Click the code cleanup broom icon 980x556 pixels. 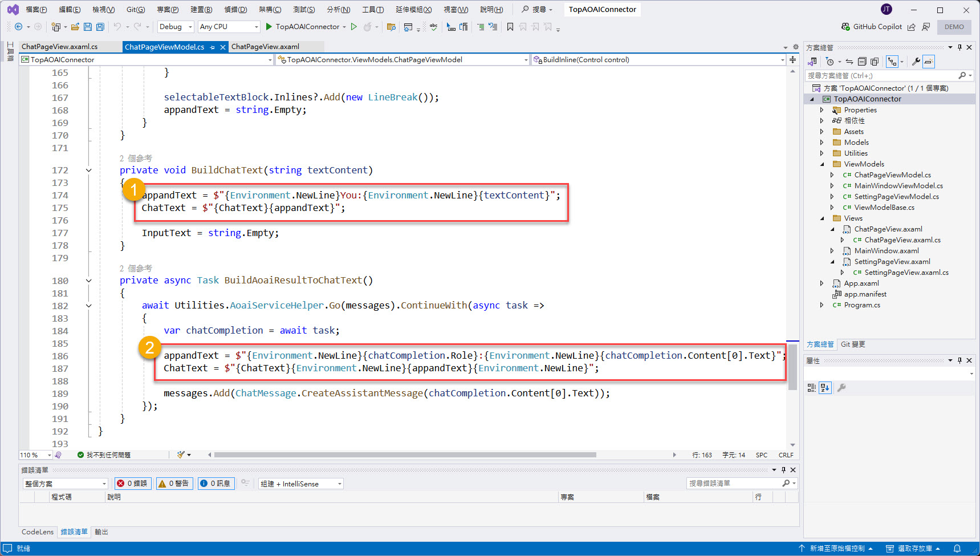[181, 455]
